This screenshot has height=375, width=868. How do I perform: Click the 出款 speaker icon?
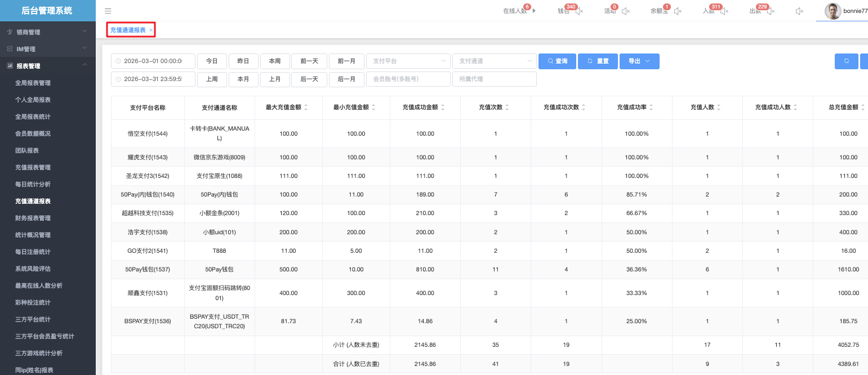(x=771, y=11)
